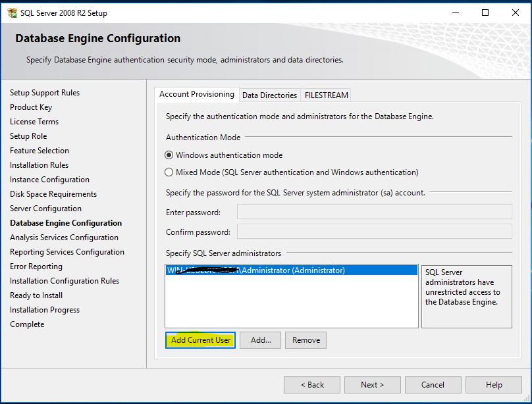Click Complete step in sidebar
Image resolution: width=532 pixels, height=404 pixels.
[27, 324]
